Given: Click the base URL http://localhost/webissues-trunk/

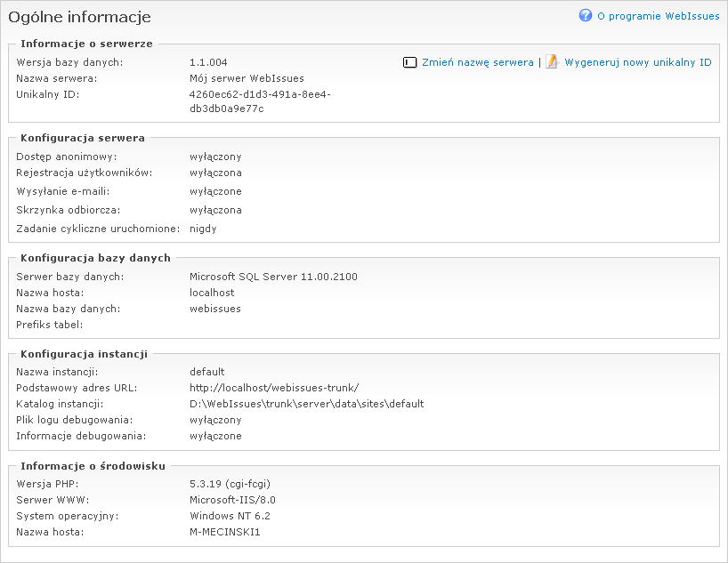Looking at the screenshot, I should [274, 388].
